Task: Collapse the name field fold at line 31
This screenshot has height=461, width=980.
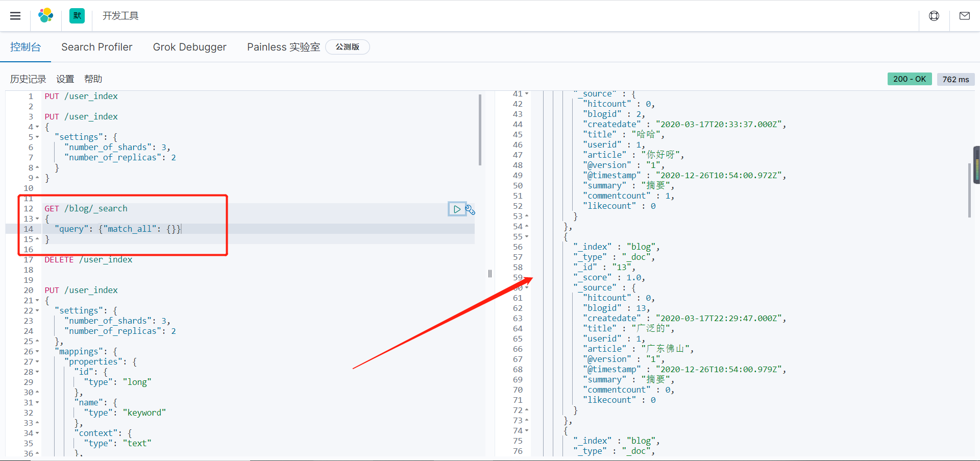Action: [x=37, y=402]
